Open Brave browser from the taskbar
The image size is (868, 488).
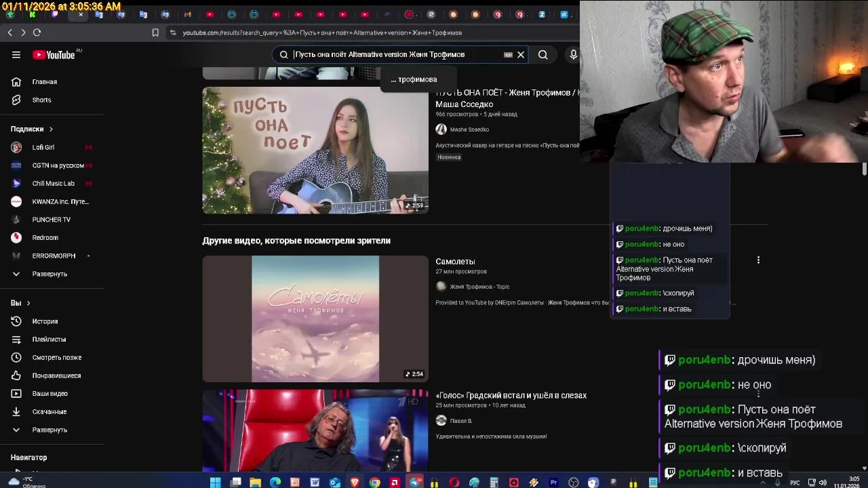click(355, 483)
